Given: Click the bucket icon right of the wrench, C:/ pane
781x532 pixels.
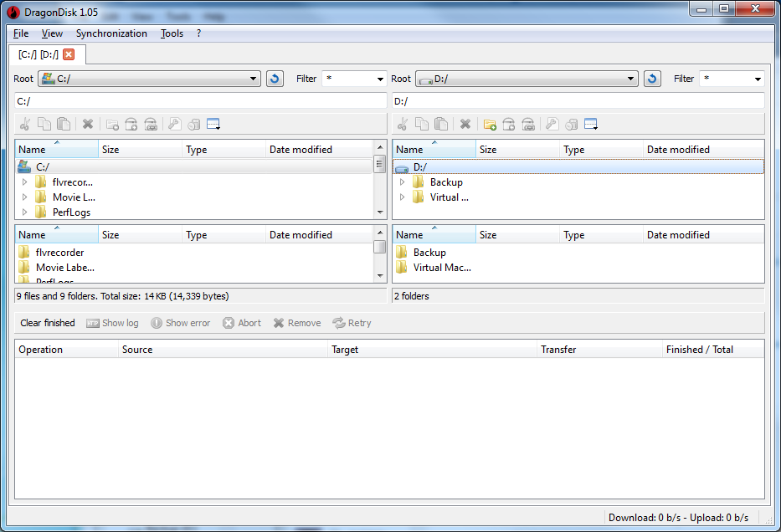Looking at the screenshot, I should coord(193,124).
